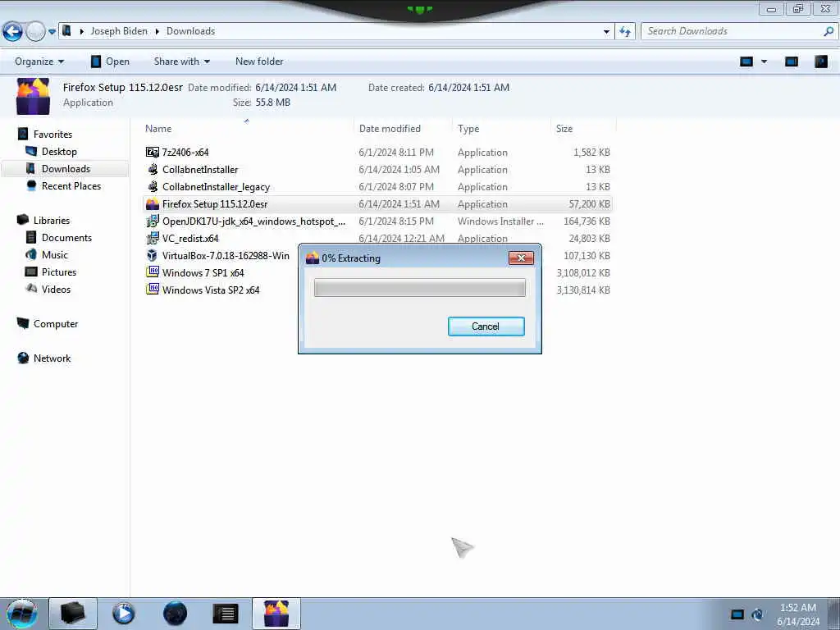Click the Downloads breadcrumb in address bar

point(190,31)
